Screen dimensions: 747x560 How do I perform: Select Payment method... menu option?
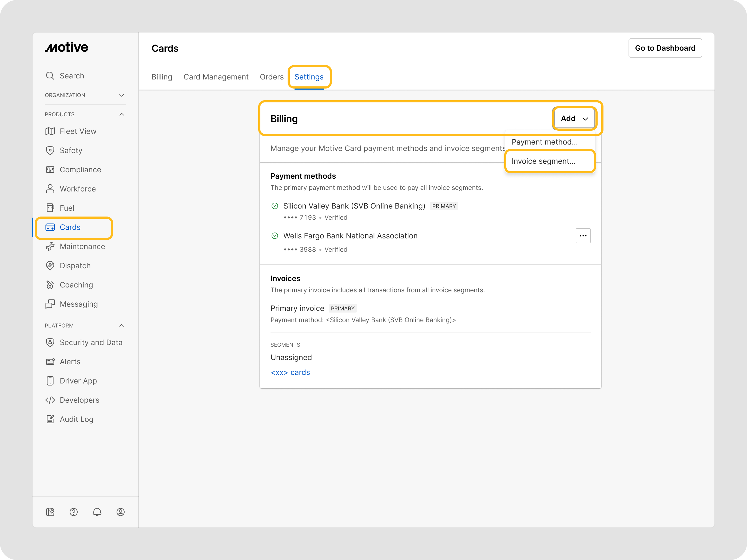(x=545, y=142)
